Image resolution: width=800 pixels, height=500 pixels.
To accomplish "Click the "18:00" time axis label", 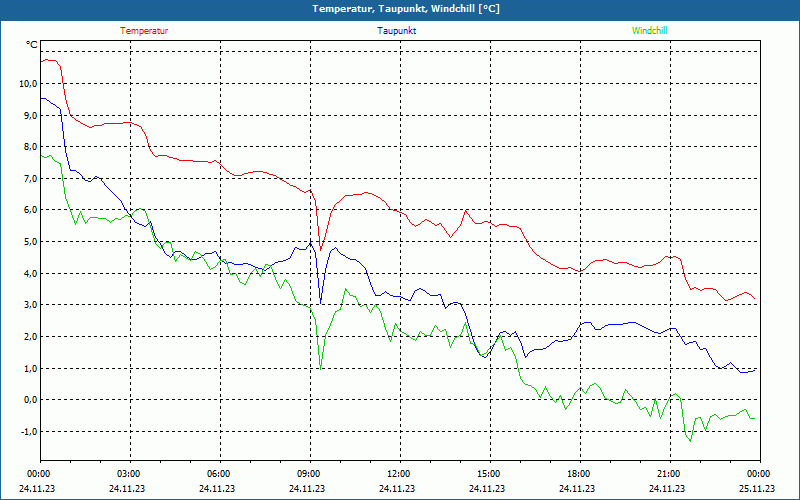I will tap(580, 474).
